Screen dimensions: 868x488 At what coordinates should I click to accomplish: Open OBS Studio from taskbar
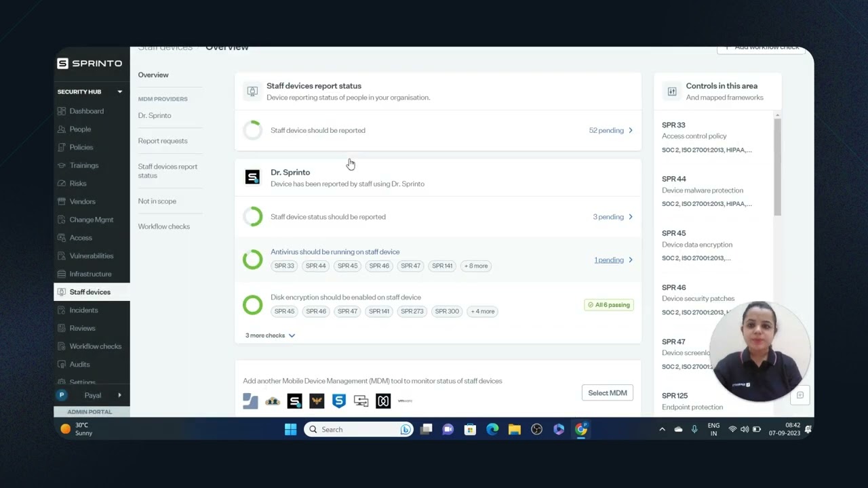click(x=536, y=429)
